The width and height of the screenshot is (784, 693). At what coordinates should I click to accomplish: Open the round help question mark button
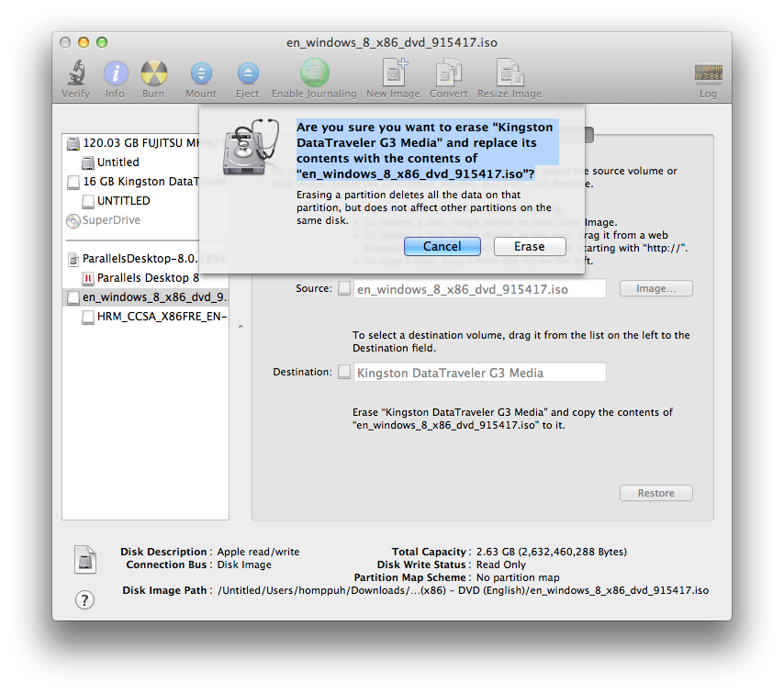pyautogui.click(x=85, y=599)
